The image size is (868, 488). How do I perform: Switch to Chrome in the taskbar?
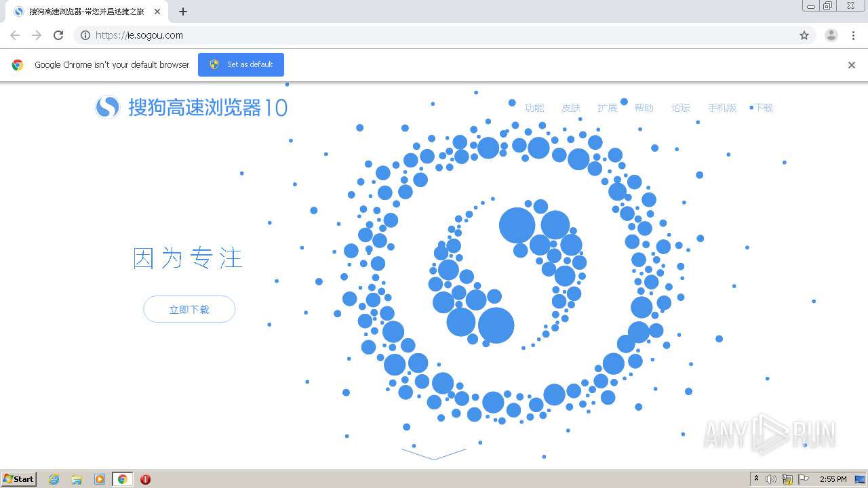pos(122,479)
